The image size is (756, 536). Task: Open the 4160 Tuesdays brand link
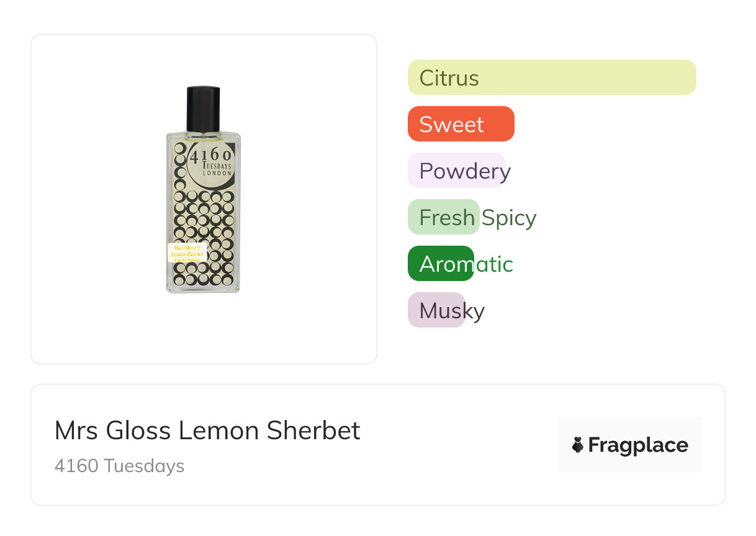(x=119, y=465)
